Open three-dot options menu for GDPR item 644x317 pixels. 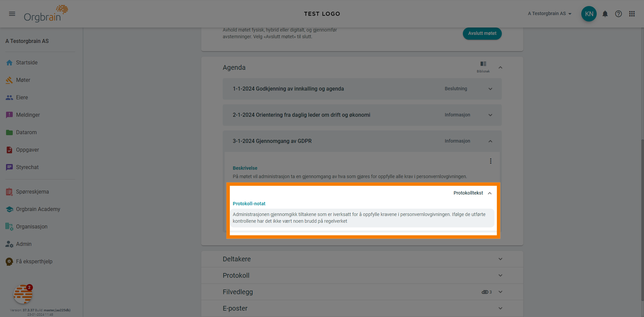(490, 161)
